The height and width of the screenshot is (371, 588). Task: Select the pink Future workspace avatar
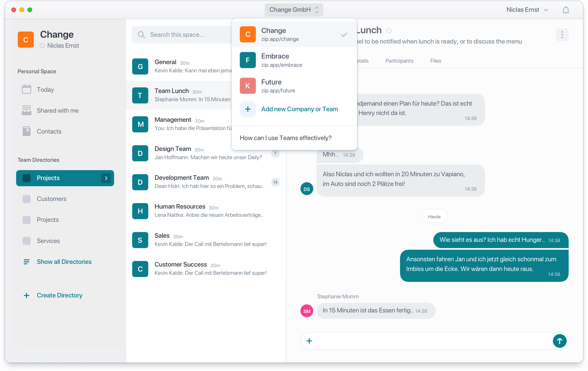coord(248,86)
